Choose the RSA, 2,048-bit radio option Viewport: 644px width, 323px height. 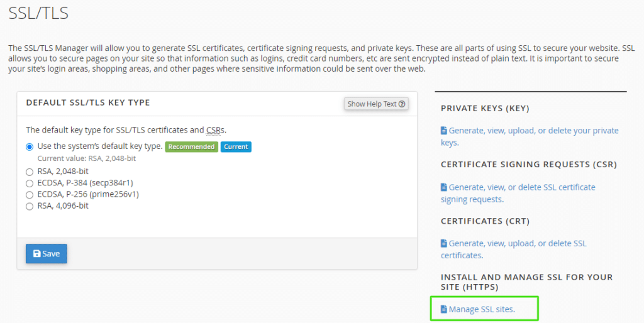[30, 172]
